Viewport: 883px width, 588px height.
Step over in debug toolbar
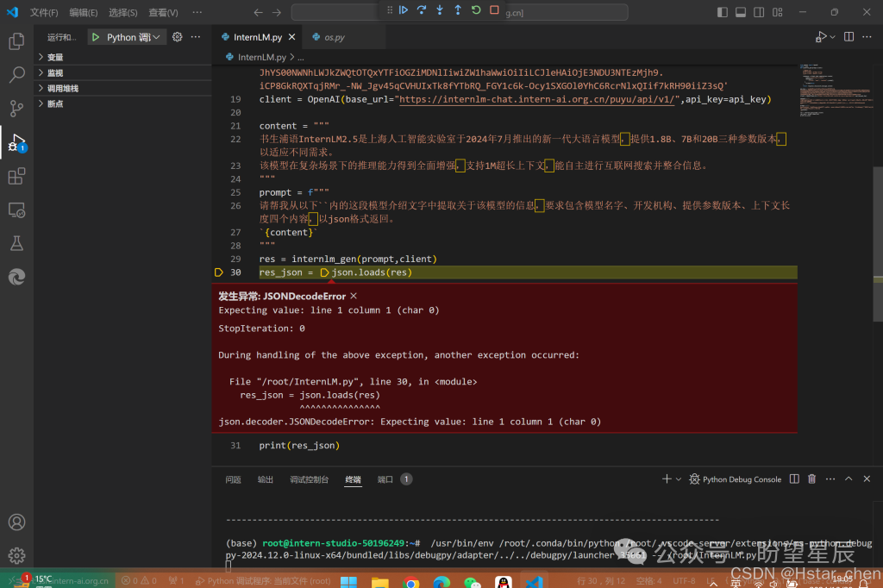click(422, 10)
